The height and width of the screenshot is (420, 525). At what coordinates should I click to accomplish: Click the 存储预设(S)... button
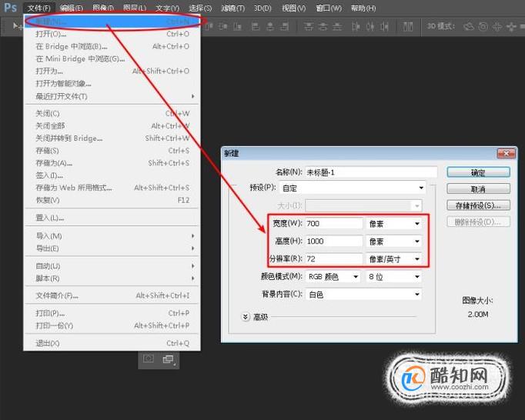pyautogui.click(x=479, y=205)
